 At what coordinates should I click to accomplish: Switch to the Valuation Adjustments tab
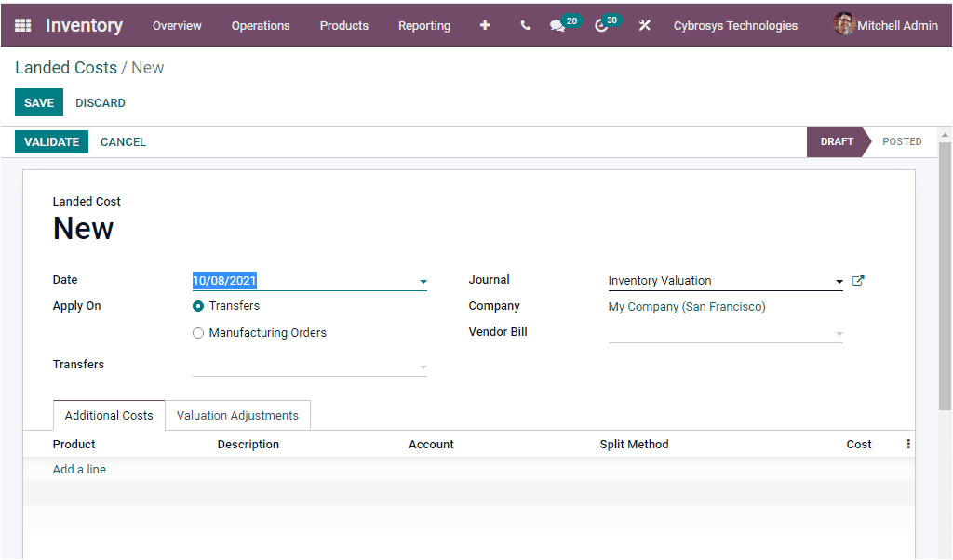(237, 415)
